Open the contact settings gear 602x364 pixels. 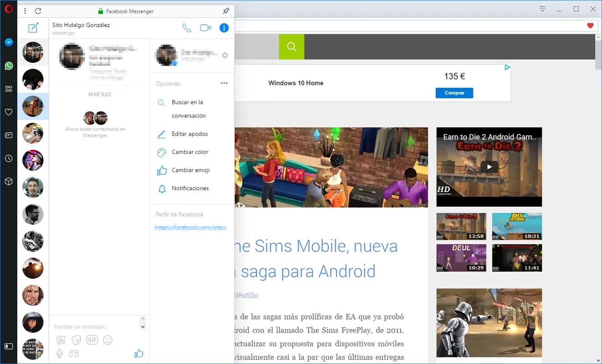tap(225, 56)
